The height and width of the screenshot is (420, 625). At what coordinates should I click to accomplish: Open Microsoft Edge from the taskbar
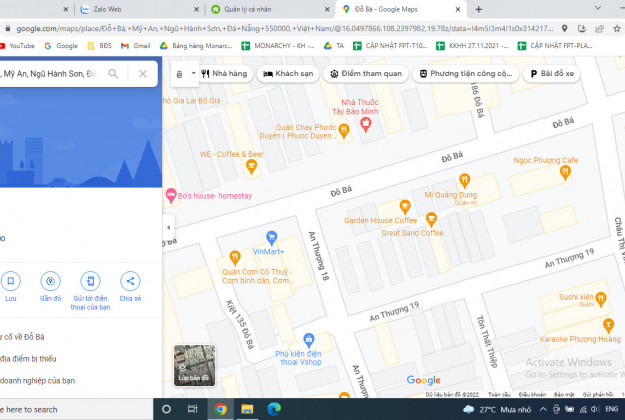[x=274, y=409]
